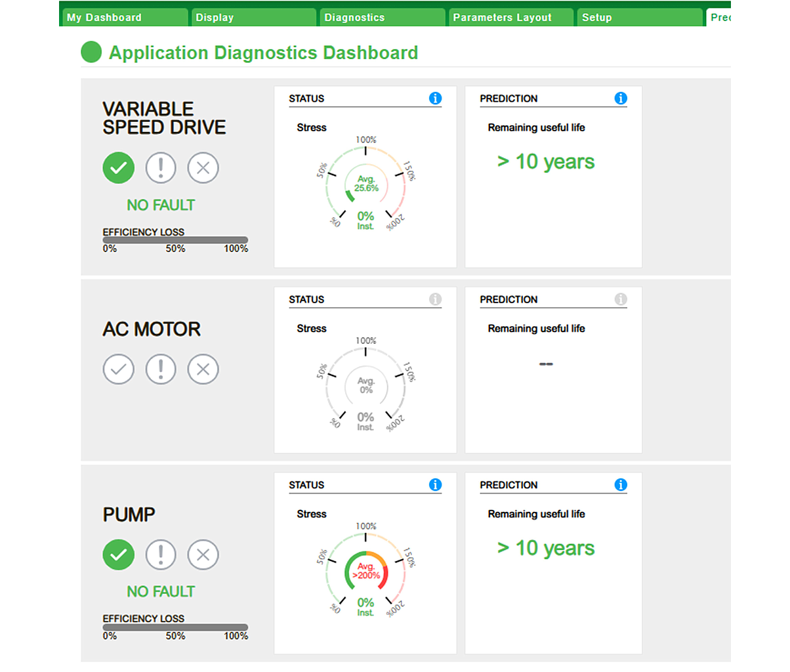This screenshot has height=672, width=790.
Task: Click the Pump efficiency loss bar
Action: coord(175,627)
